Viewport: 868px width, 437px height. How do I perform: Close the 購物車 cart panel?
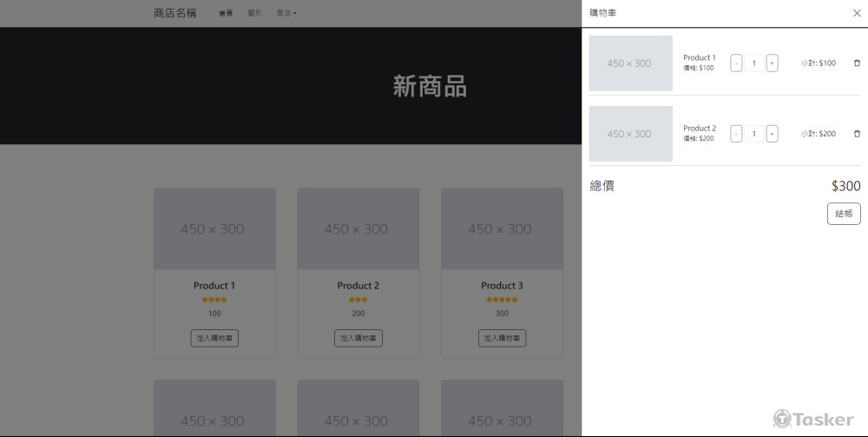[x=857, y=13]
